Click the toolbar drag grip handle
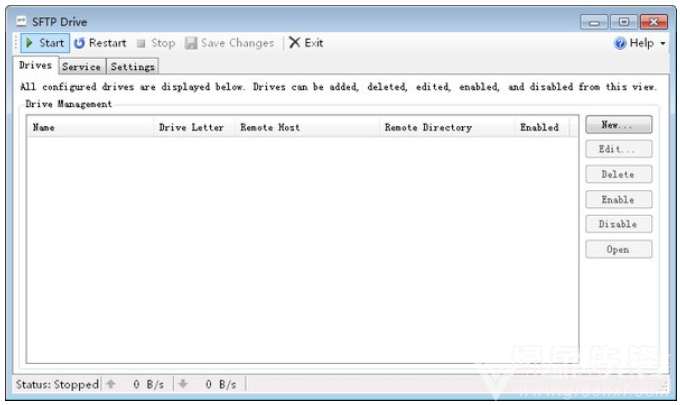Image resolution: width=680 pixels, height=405 pixels. click(x=16, y=43)
